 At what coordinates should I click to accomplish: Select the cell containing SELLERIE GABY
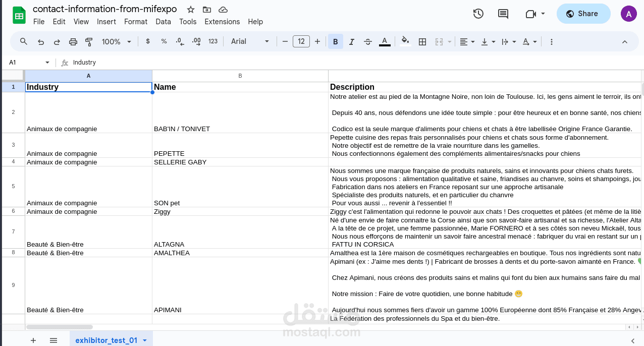click(x=240, y=162)
